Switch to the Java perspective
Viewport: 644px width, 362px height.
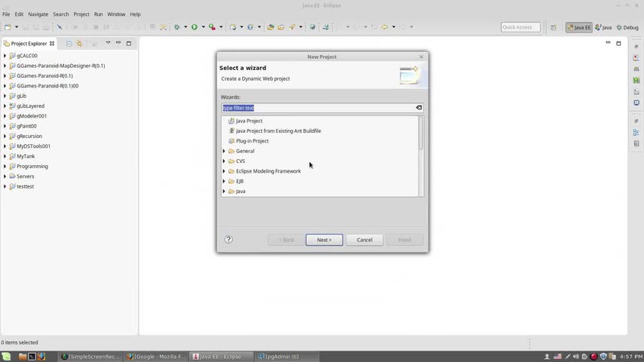tap(603, 28)
